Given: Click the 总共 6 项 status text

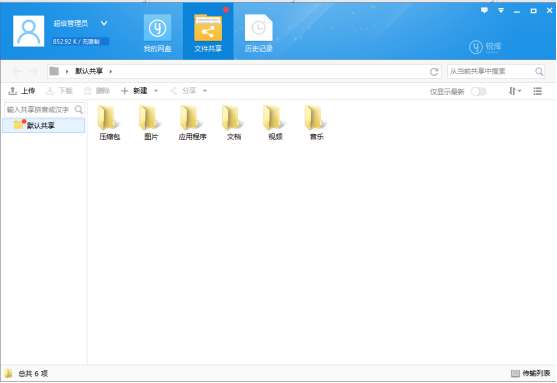Looking at the screenshot, I should tap(33, 373).
